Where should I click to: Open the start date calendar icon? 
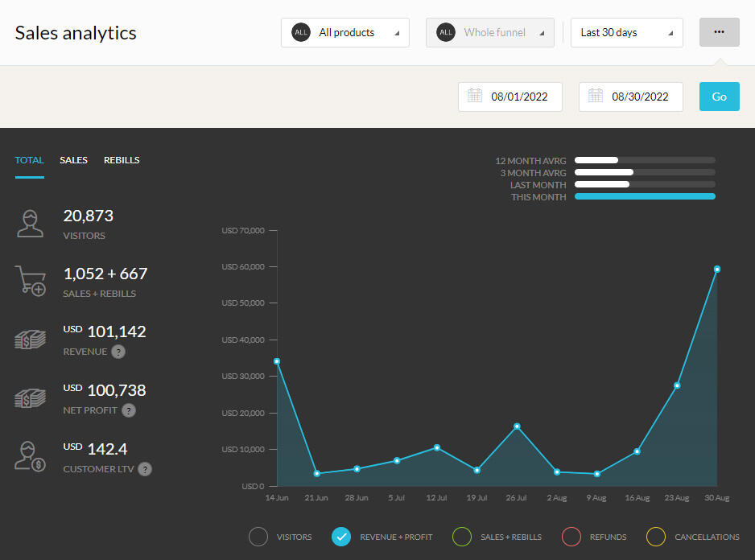(475, 97)
